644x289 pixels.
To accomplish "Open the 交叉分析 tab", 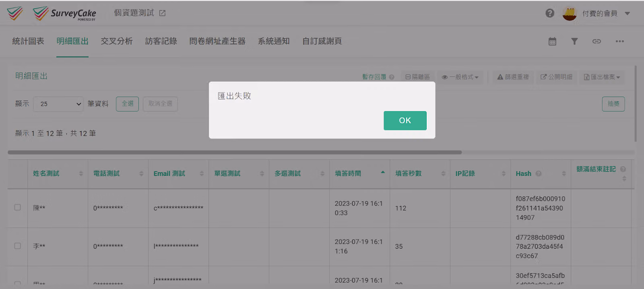I will tap(117, 41).
